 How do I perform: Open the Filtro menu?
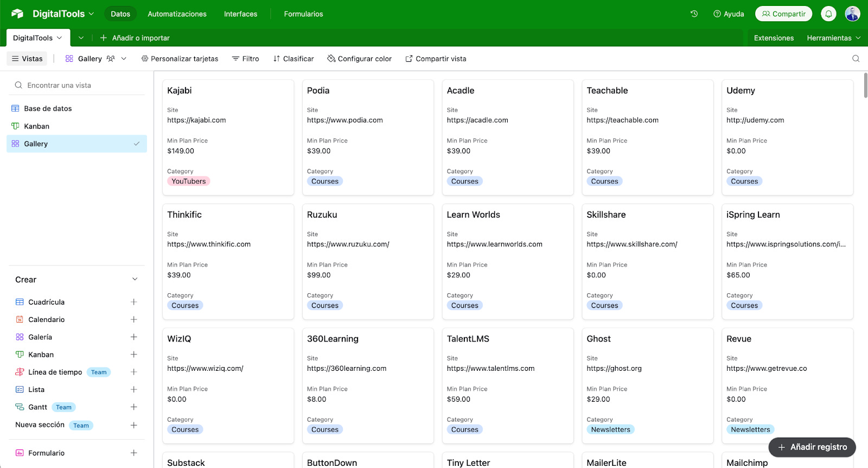point(245,59)
